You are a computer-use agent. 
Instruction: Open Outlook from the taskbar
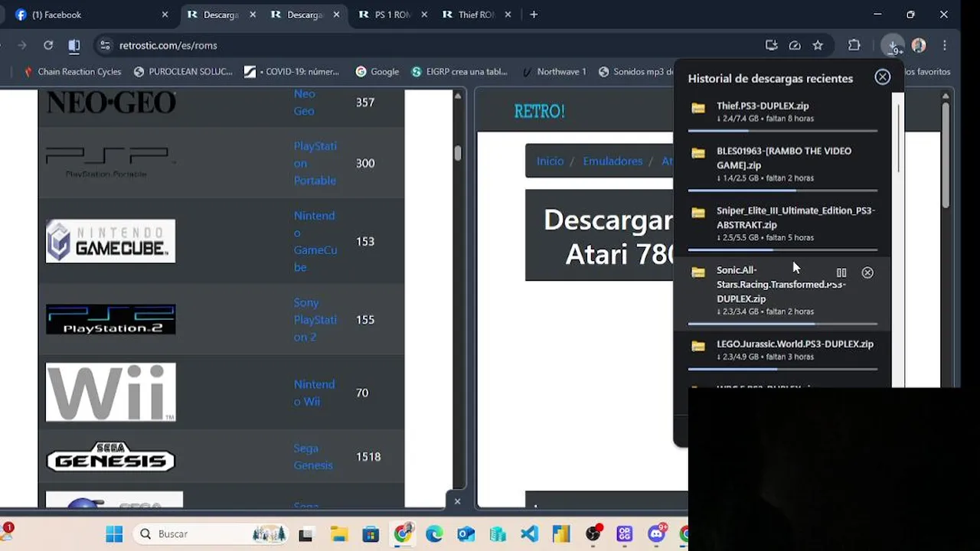[x=465, y=533]
